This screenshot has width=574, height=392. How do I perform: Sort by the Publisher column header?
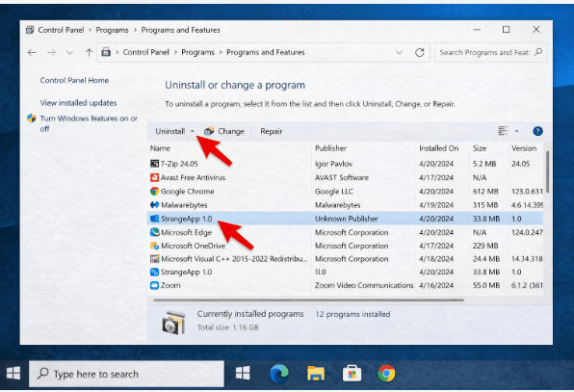point(330,148)
